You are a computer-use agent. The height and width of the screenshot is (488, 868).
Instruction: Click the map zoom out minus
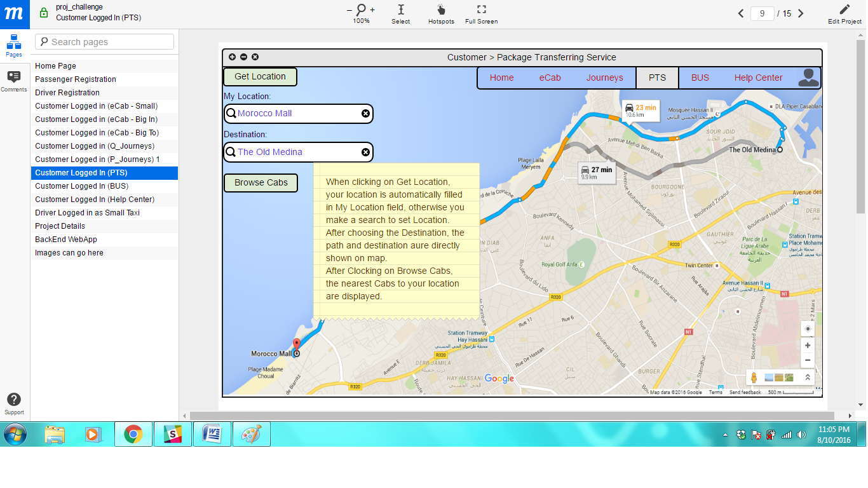pyautogui.click(x=808, y=360)
